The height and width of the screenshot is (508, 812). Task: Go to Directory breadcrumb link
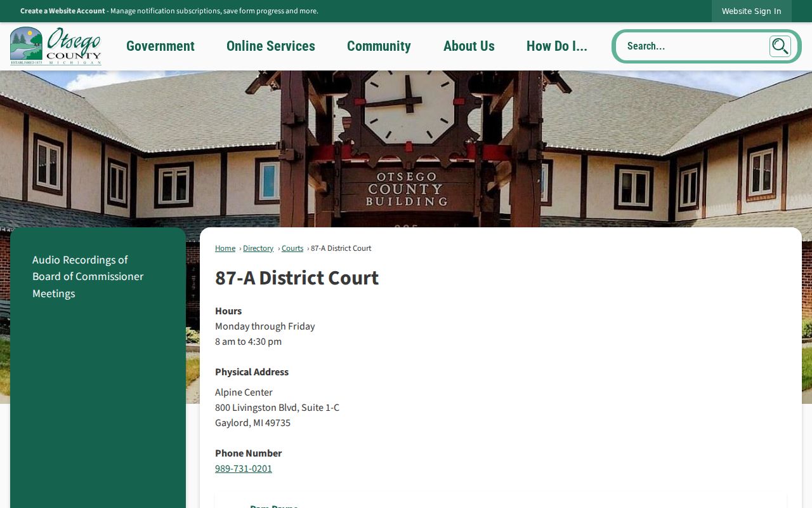(x=258, y=248)
